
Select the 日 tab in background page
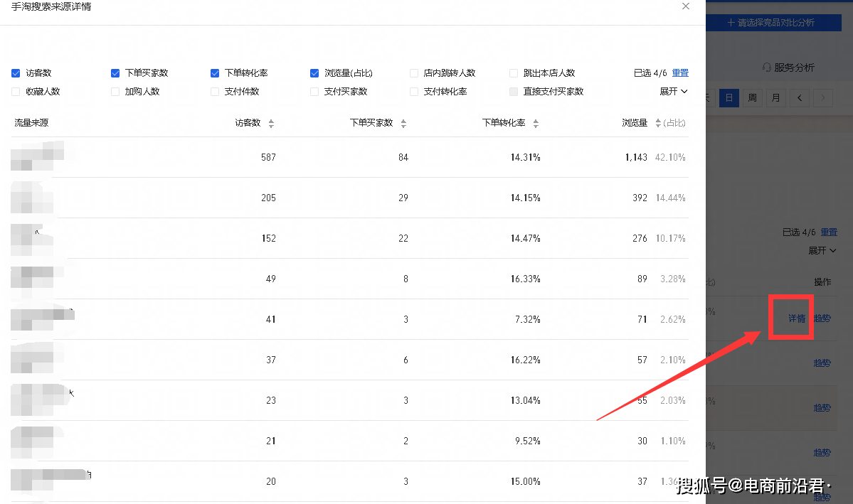(729, 98)
